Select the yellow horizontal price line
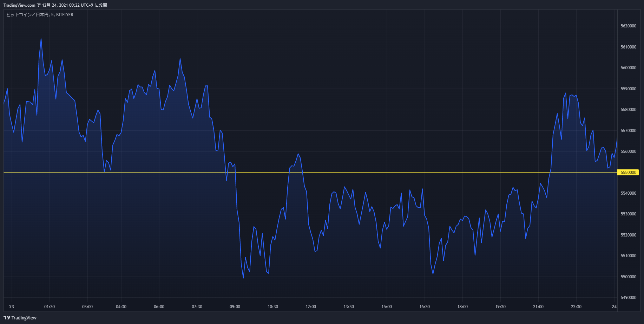This screenshot has height=324, width=644. (x=310, y=172)
